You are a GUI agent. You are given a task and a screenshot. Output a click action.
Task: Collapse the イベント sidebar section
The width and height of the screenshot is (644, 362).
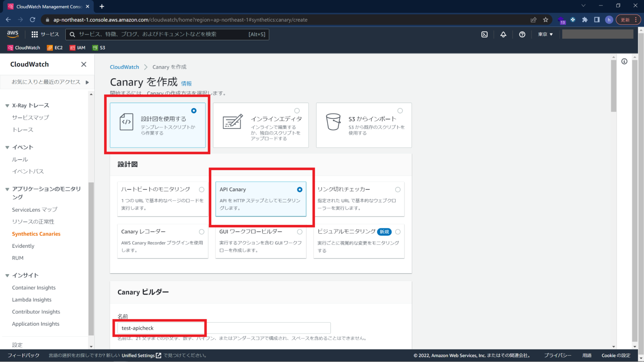click(x=7, y=147)
